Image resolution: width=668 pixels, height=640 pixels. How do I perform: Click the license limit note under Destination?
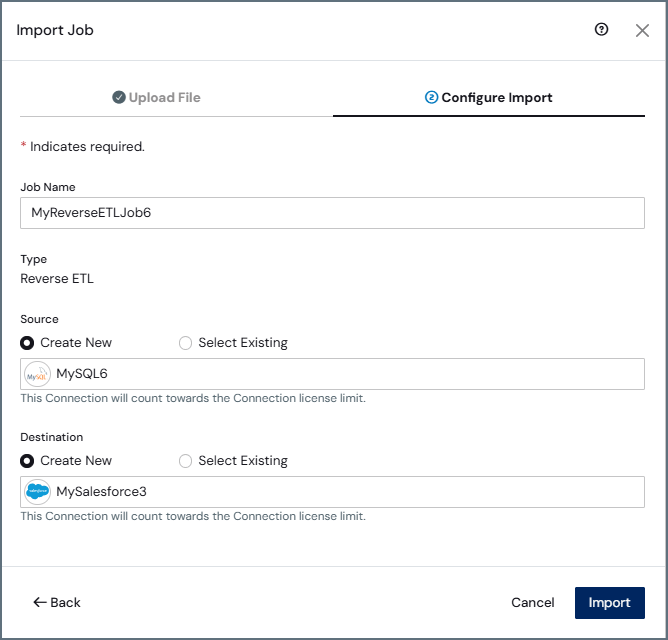[193, 516]
